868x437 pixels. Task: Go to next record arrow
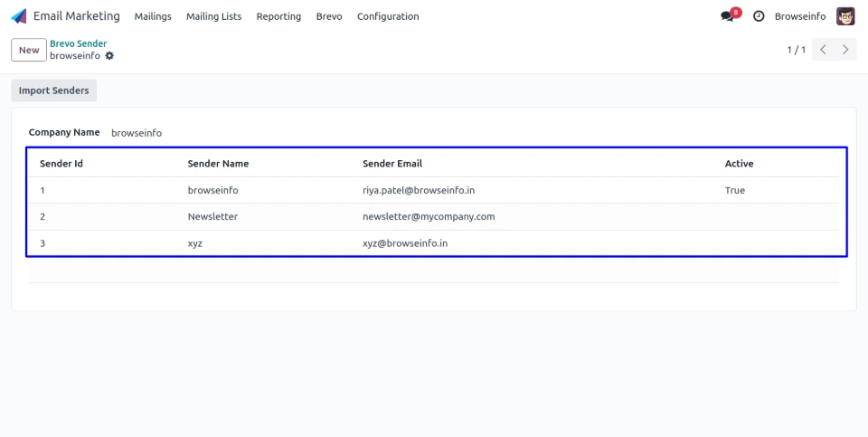click(845, 50)
